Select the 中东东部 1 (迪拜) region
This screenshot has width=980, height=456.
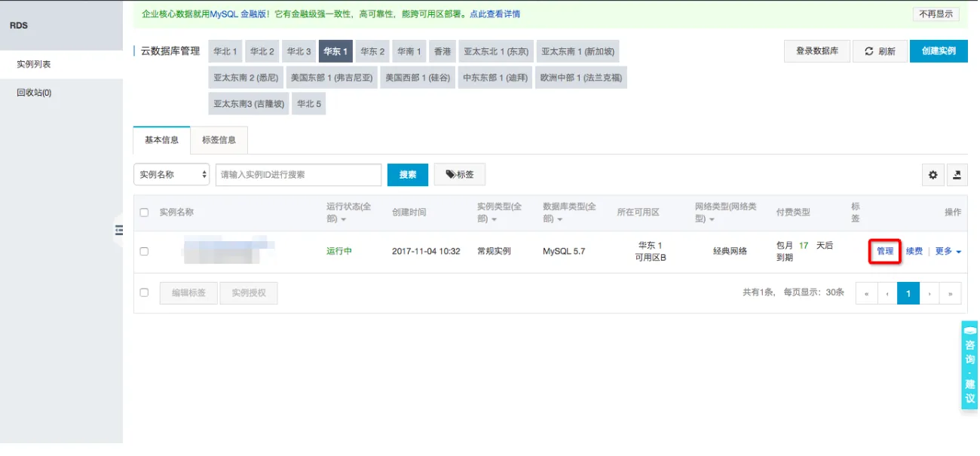pyautogui.click(x=495, y=78)
